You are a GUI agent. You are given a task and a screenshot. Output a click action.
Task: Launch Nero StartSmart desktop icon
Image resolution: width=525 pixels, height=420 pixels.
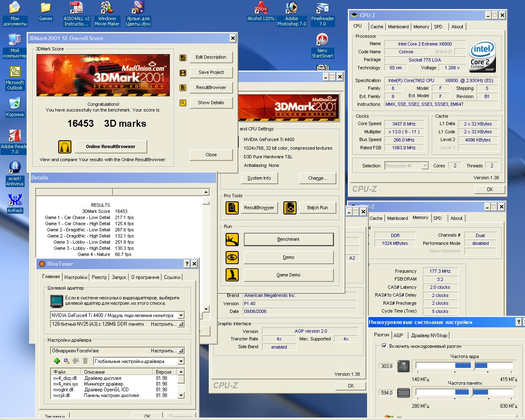pyautogui.click(x=322, y=46)
